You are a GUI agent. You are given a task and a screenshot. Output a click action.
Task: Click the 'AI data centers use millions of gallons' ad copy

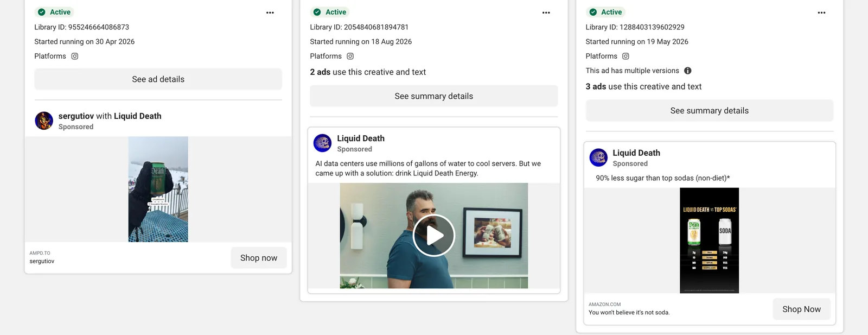coord(428,168)
